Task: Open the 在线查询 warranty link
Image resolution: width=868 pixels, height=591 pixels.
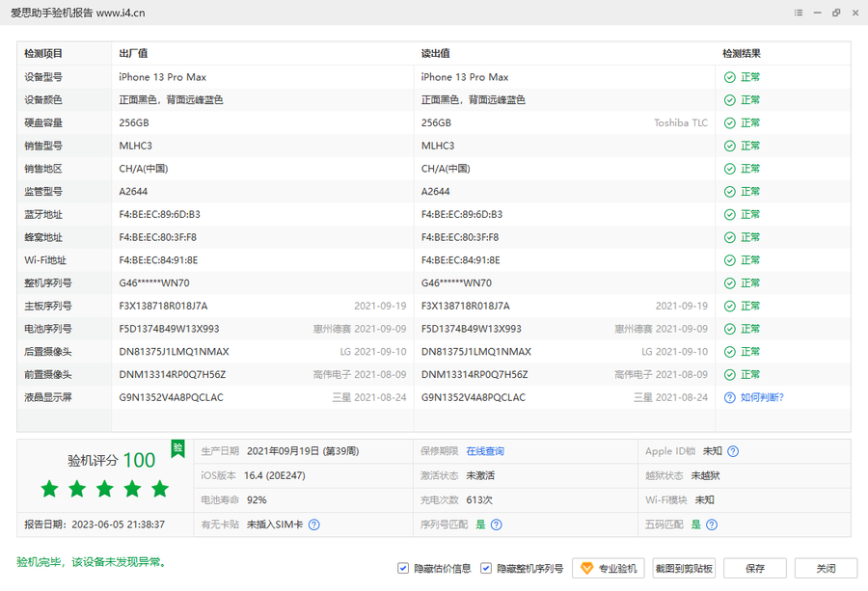Action: pos(485,451)
